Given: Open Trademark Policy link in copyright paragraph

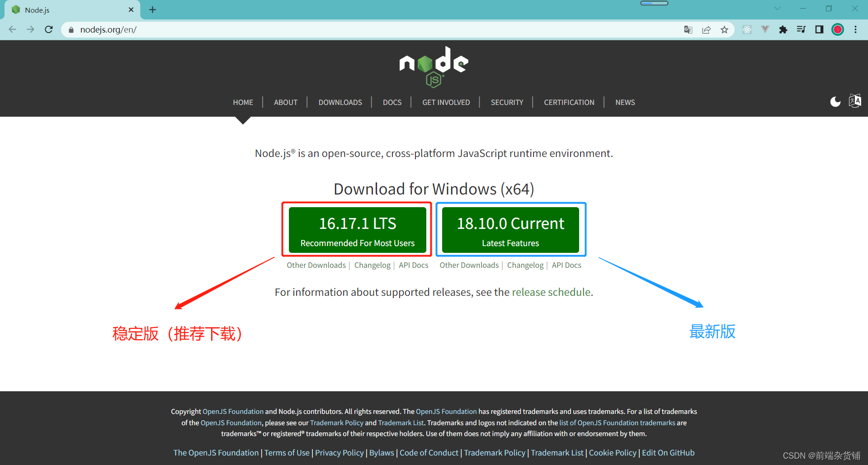Looking at the screenshot, I should (x=337, y=423).
